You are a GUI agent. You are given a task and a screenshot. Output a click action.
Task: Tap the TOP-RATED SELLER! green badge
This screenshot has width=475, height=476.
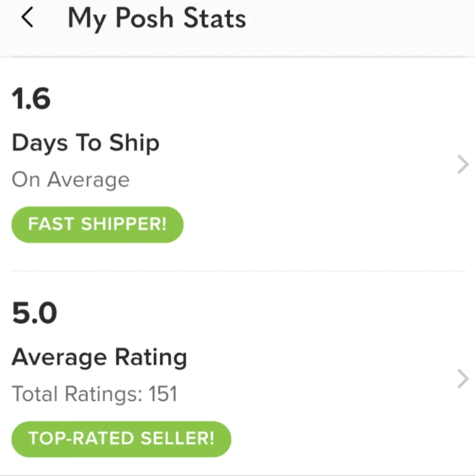pos(121,438)
